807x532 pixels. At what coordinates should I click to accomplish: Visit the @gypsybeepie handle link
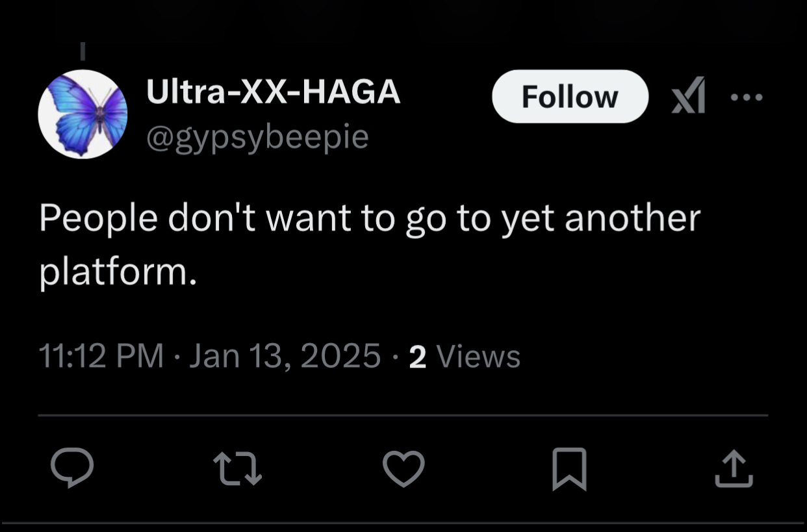coord(257,136)
